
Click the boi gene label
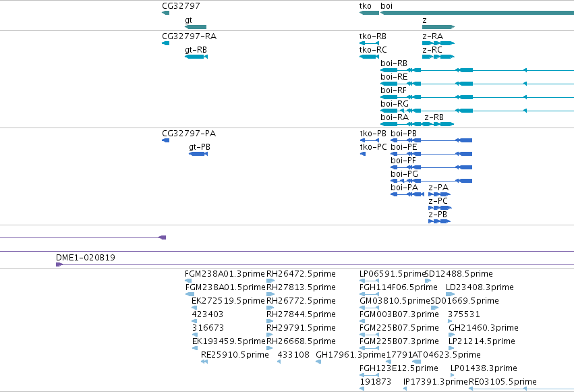(x=386, y=6)
